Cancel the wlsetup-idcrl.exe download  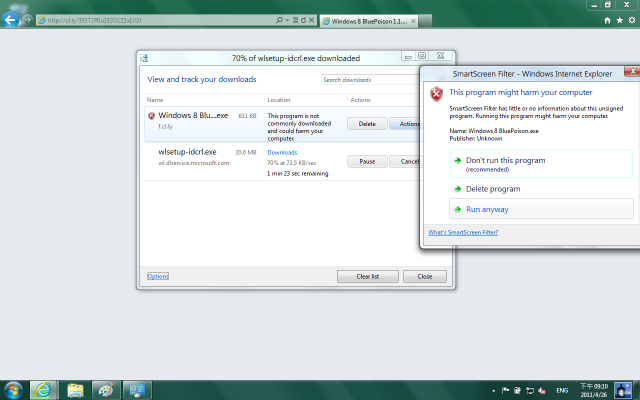tap(405, 162)
